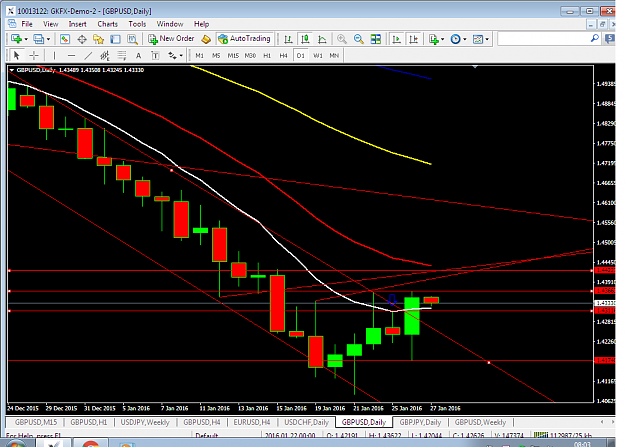Image resolution: width=625 pixels, height=447 pixels.
Task: Toggle chart shift from right border
Action: coord(413,39)
